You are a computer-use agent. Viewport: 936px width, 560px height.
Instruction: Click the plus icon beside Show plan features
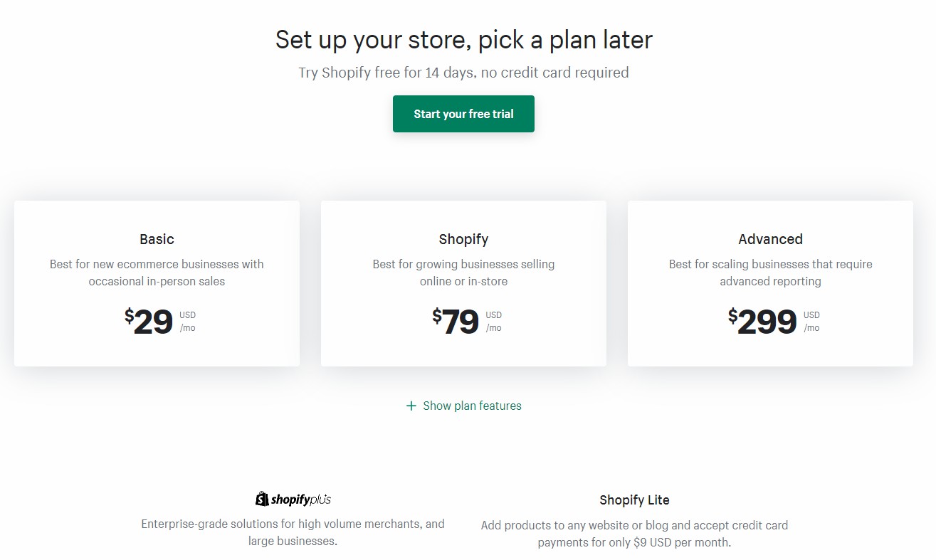click(x=411, y=406)
